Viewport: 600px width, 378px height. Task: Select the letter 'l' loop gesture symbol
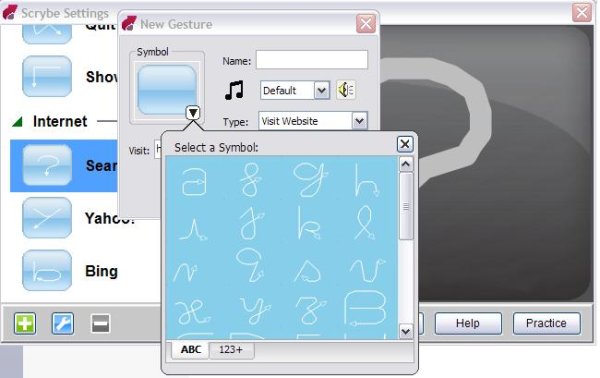point(365,223)
